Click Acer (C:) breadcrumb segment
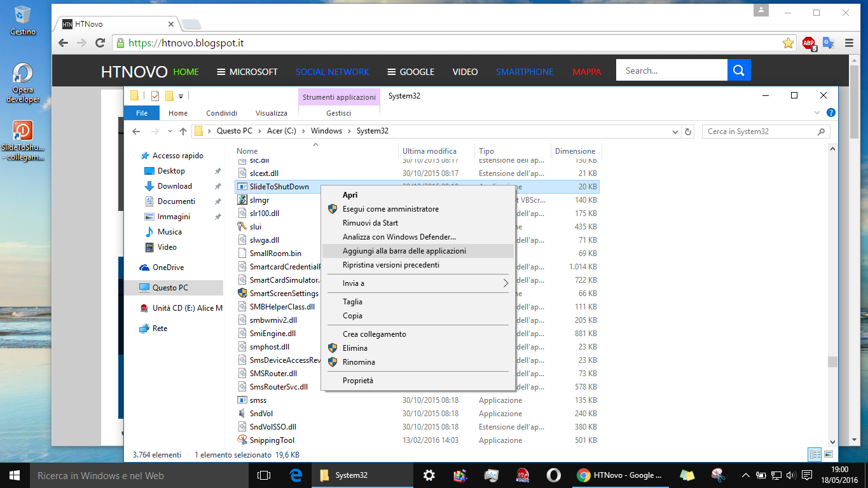 pos(282,132)
